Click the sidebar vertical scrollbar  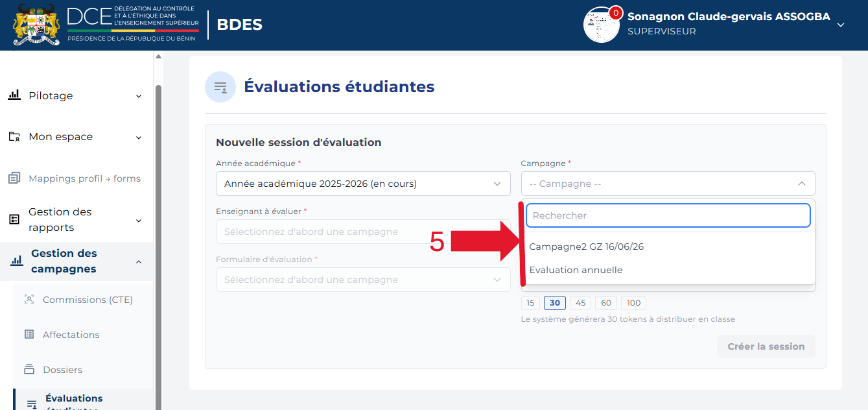[x=158, y=247]
